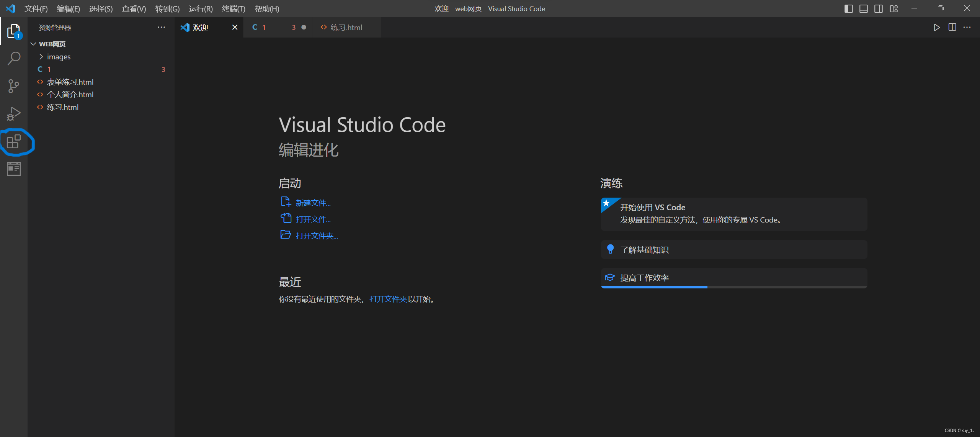Switch to the 练习.html editor tab
980x437 pixels.
click(346, 27)
